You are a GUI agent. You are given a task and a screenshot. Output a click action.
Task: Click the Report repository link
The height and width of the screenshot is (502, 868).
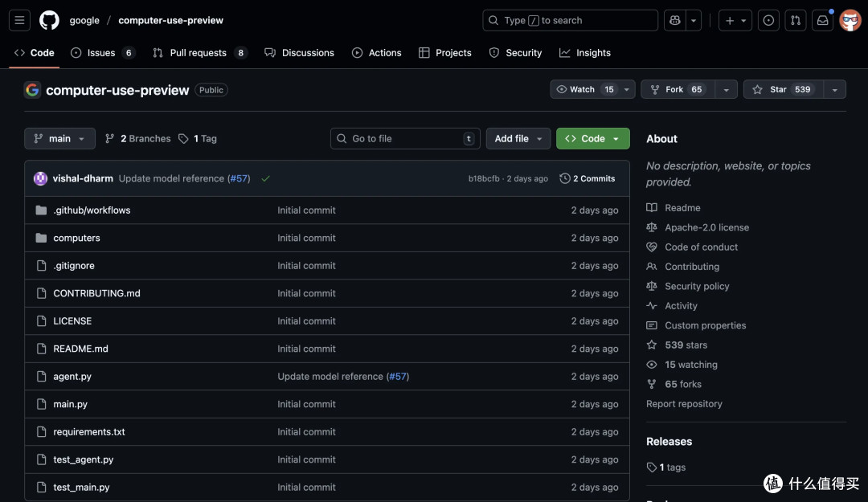coord(684,404)
